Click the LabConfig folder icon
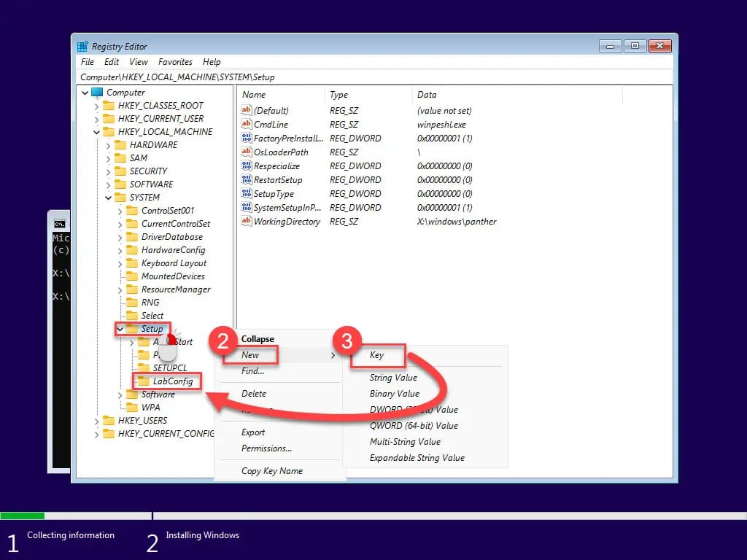This screenshot has height=560, width=747. click(143, 381)
